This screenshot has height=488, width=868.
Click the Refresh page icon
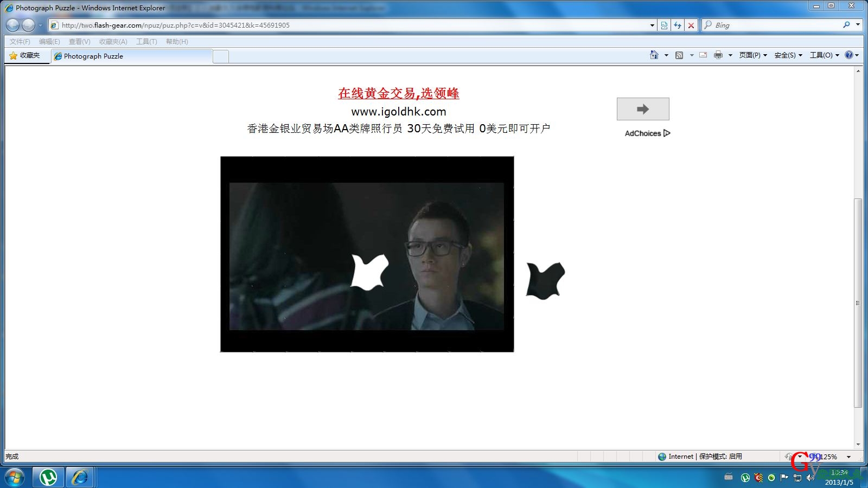click(x=678, y=25)
